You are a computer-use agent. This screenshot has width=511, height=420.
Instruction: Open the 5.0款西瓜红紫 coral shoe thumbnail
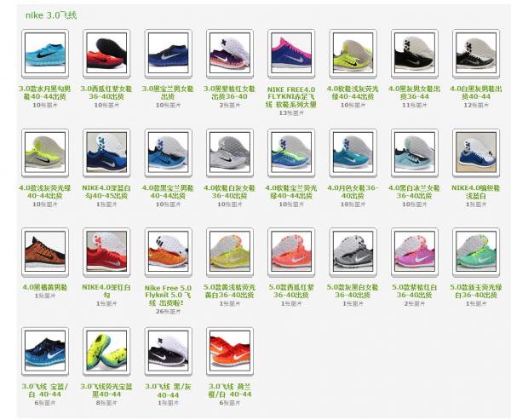(291, 251)
